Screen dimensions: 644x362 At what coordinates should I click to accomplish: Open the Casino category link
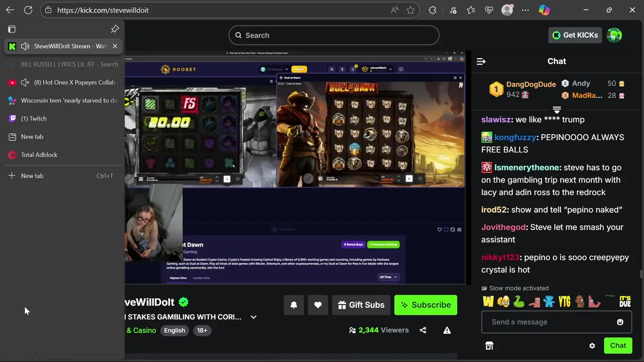coord(141,330)
